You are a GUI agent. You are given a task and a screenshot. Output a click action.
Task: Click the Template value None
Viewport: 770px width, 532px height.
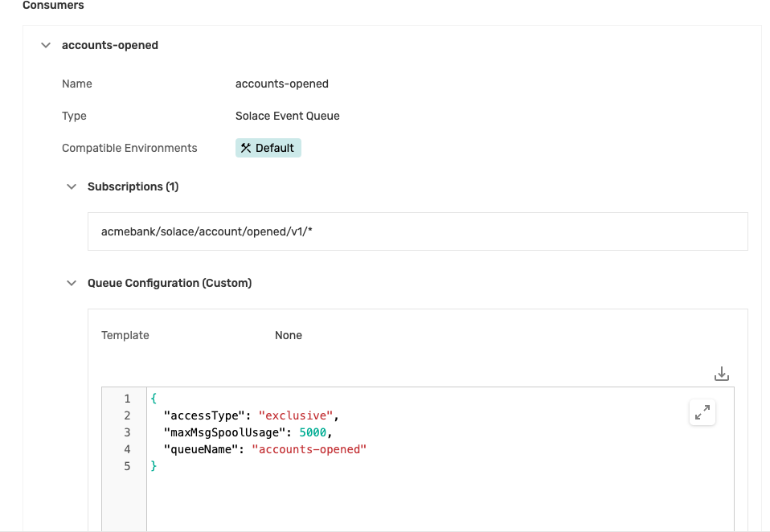[288, 335]
